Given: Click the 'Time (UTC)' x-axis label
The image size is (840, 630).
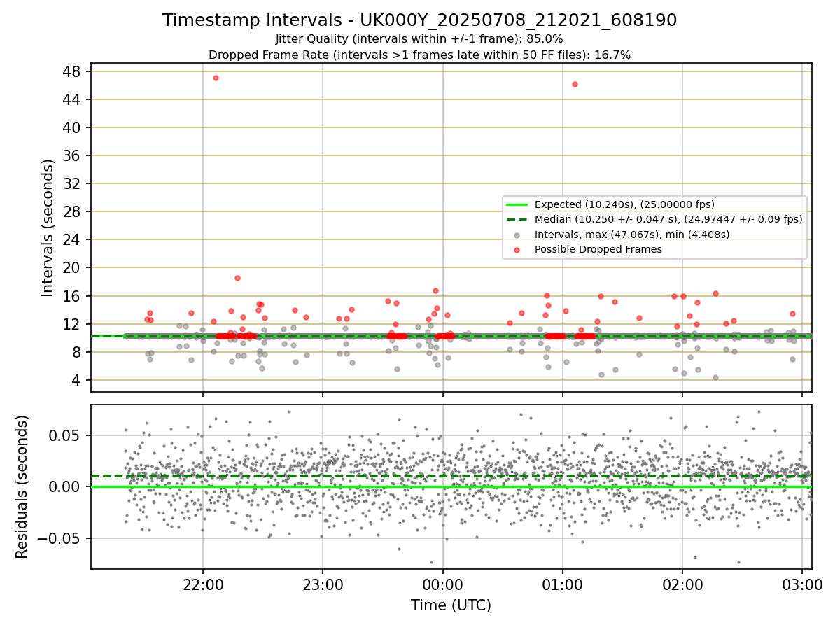Looking at the screenshot, I should tap(451, 605).
